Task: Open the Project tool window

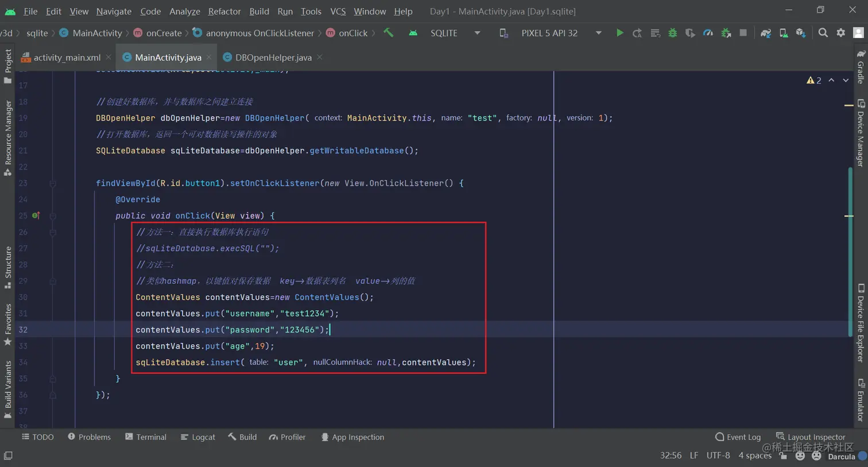Action: pos(8,66)
